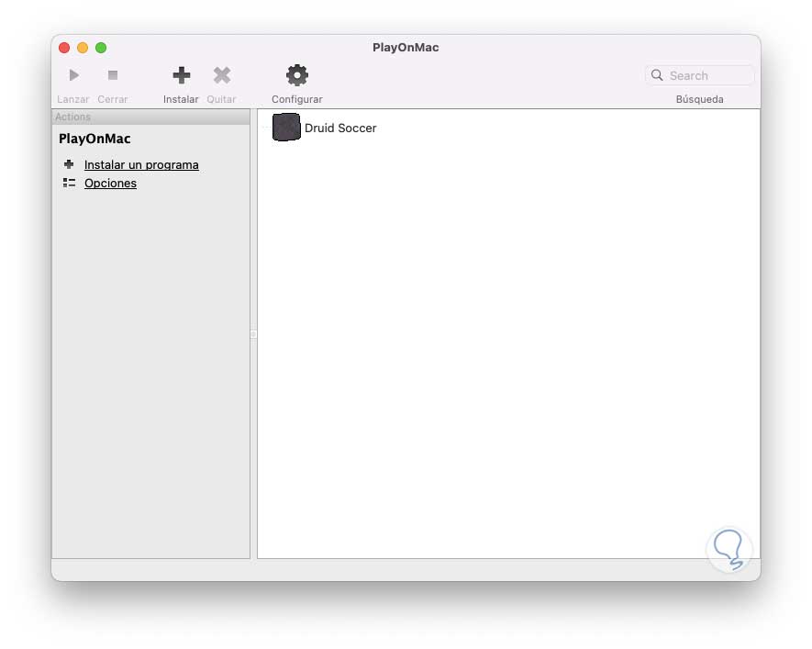Click list icon beside Opciones

coord(69,183)
